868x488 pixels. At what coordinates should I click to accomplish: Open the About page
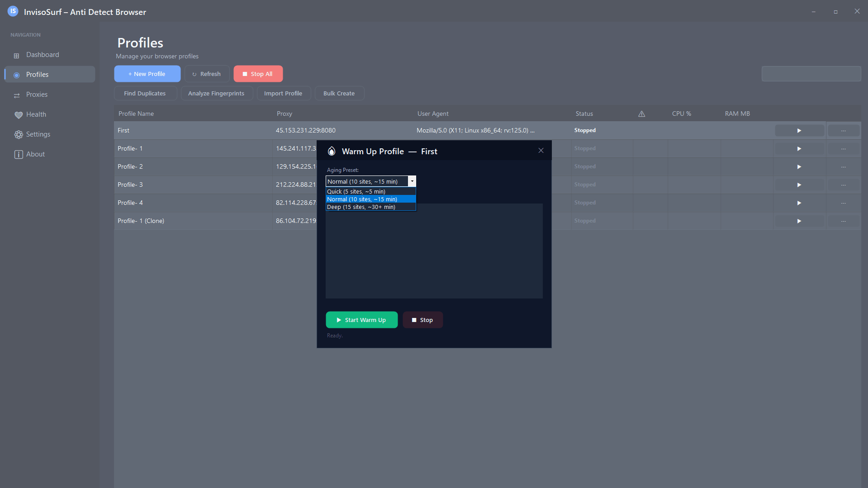pyautogui.click(x=50, y=154)
